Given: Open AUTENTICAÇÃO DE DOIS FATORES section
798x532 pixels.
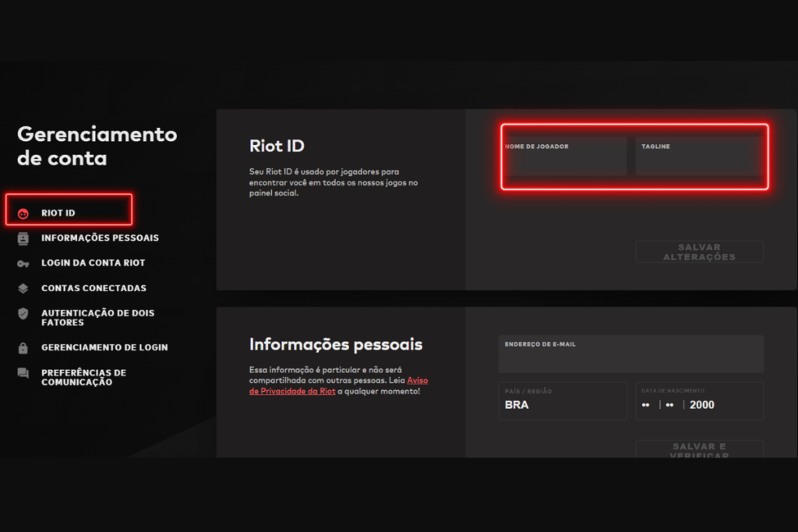Looking at the screenshot, I should coord(97,318).
